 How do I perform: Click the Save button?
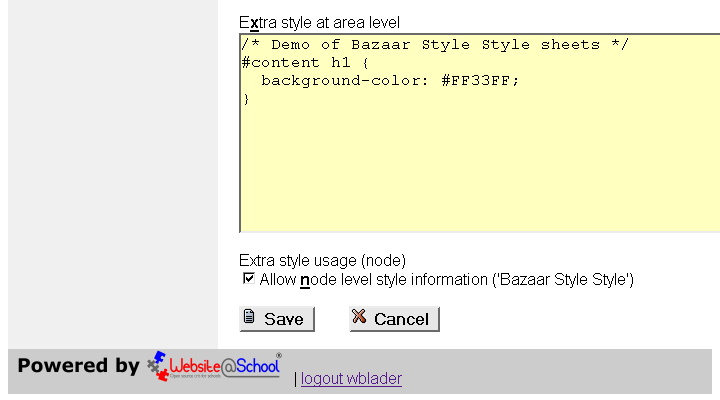click(x=277, y=319)
